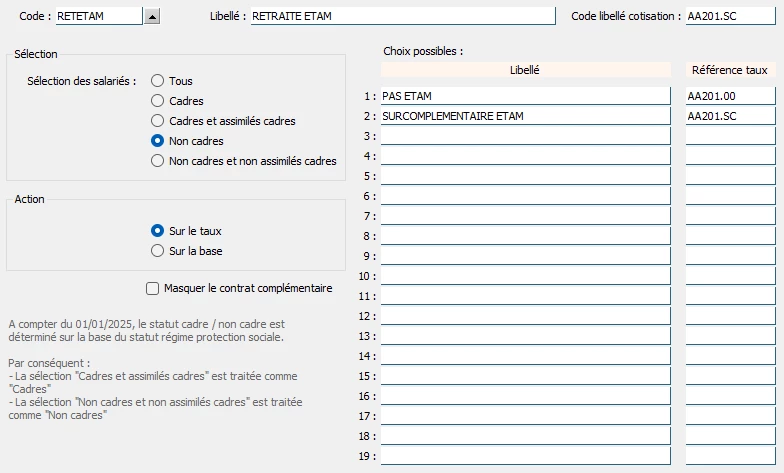
Task: Select 'Sur la base' action
Action: click(157, 251)
